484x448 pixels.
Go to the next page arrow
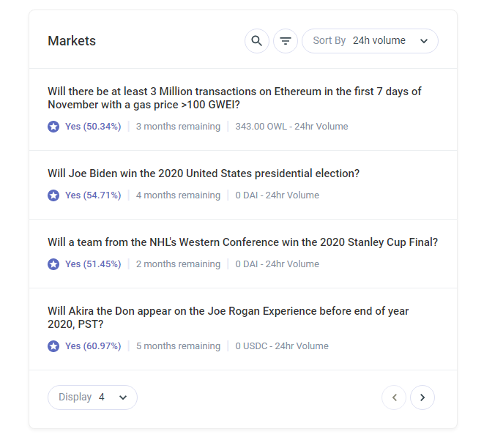(422, 397)
